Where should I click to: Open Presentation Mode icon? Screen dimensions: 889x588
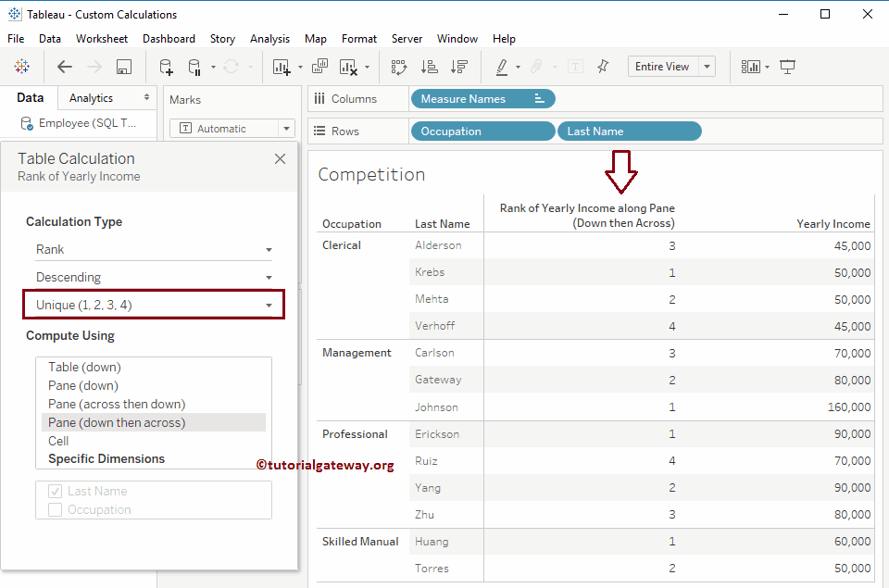pyautogui.click(x=787, y=67)
